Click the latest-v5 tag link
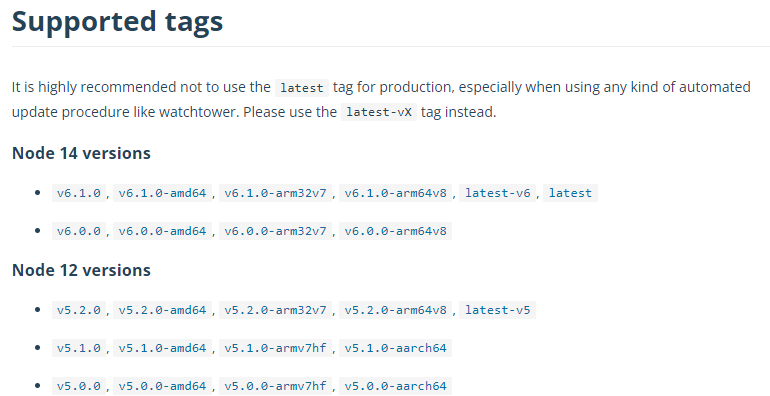Viewport: 770px width, 396px height. pos(497,310)
